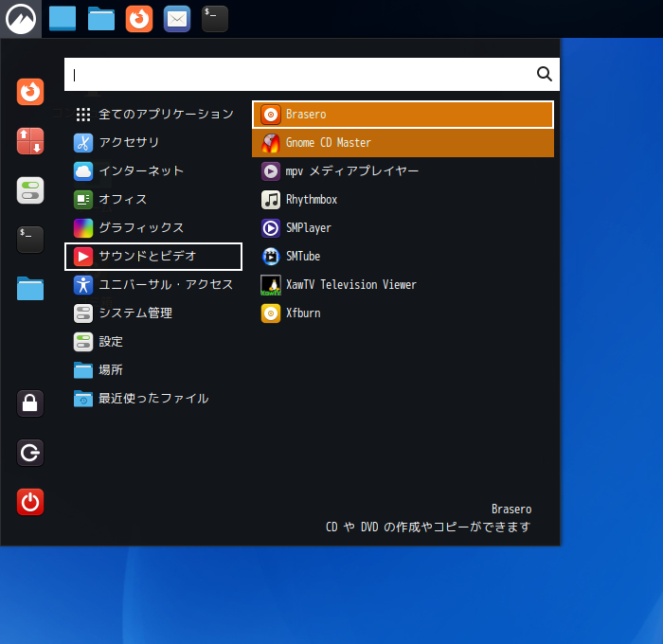Launch Firefox from the menu favorites sidebar
663x644 pixels.
[30, 92]
